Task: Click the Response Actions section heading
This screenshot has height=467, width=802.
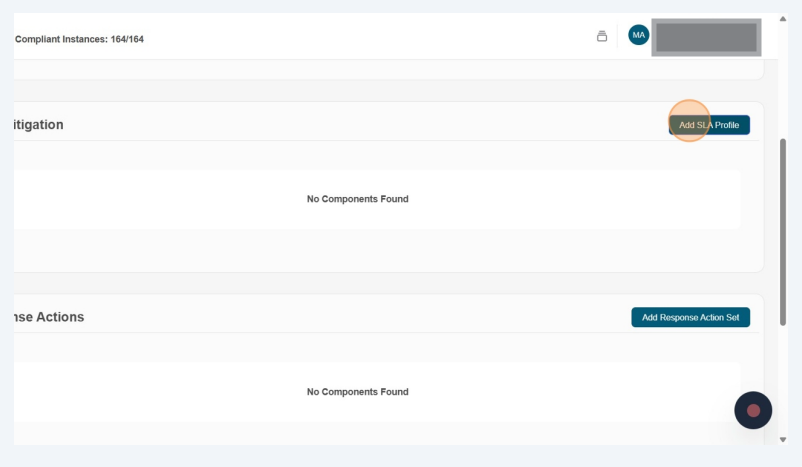Action: (48, 317)
